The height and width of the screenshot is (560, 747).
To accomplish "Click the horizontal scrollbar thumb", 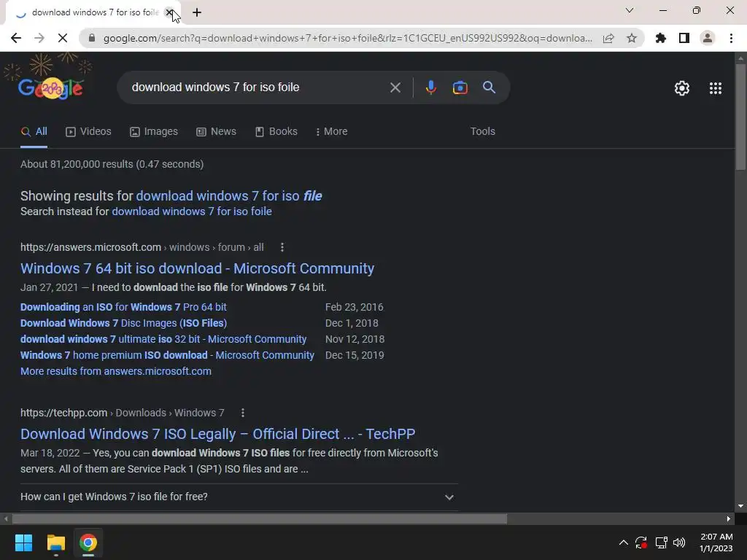I will tap(260, 518).
